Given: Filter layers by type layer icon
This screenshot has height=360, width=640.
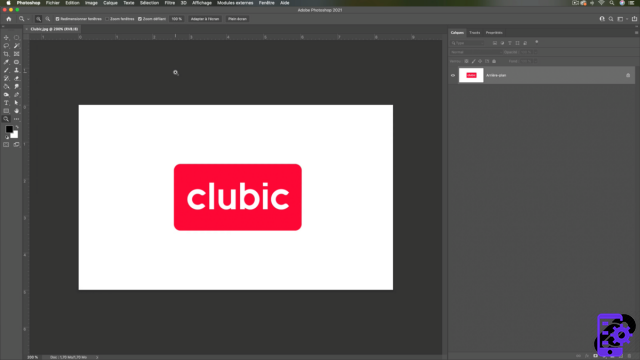Looking at the screenshot, I should coord(510,43).
